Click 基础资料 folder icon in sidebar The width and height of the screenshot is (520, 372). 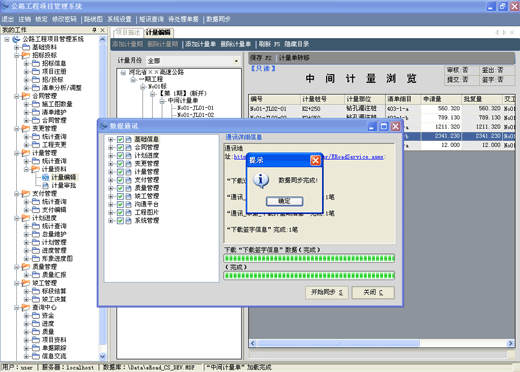(26, 47)
